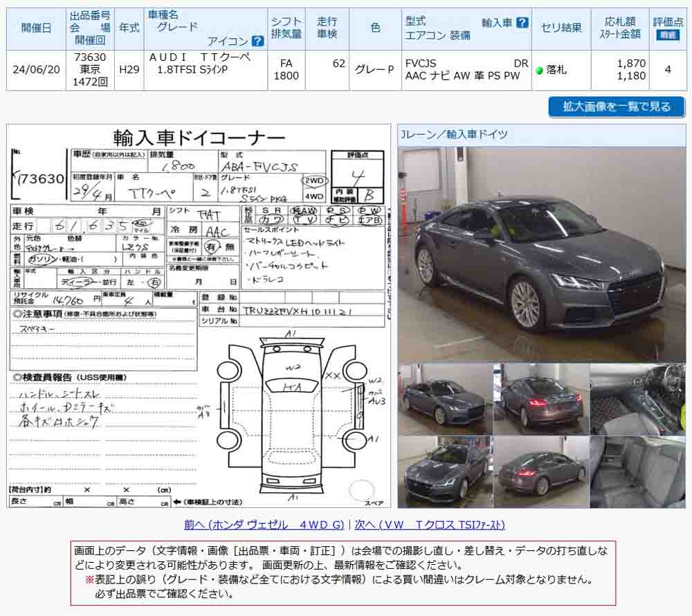The image size is (692, 616).
Task: Click the セリ結果 column header
Action: tap(561, 28)
